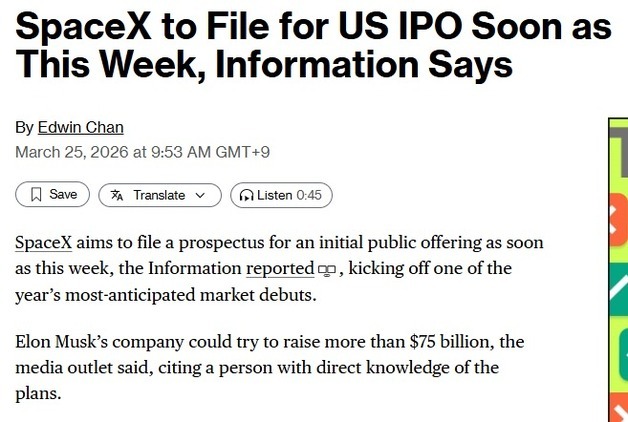628x422 pixels.
Task: Open the Translate language menu
Action: [159, 195]
